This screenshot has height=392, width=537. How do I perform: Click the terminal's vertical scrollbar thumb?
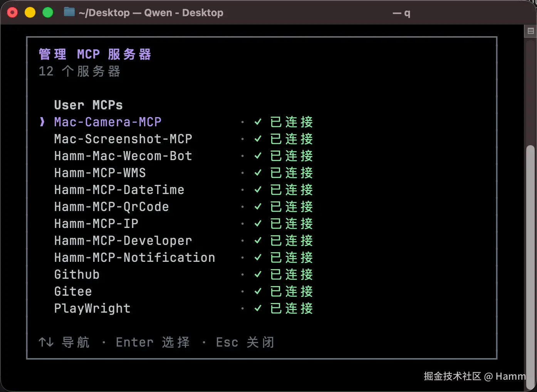530,266
